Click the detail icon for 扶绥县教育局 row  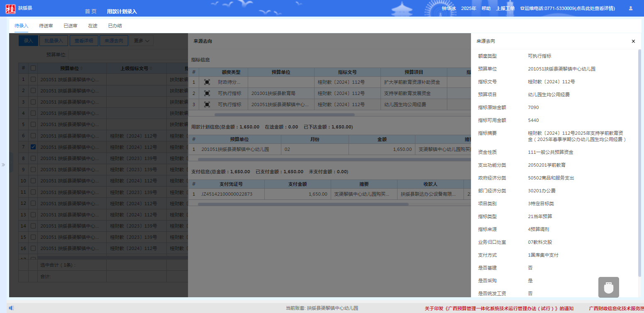point(207,93)
